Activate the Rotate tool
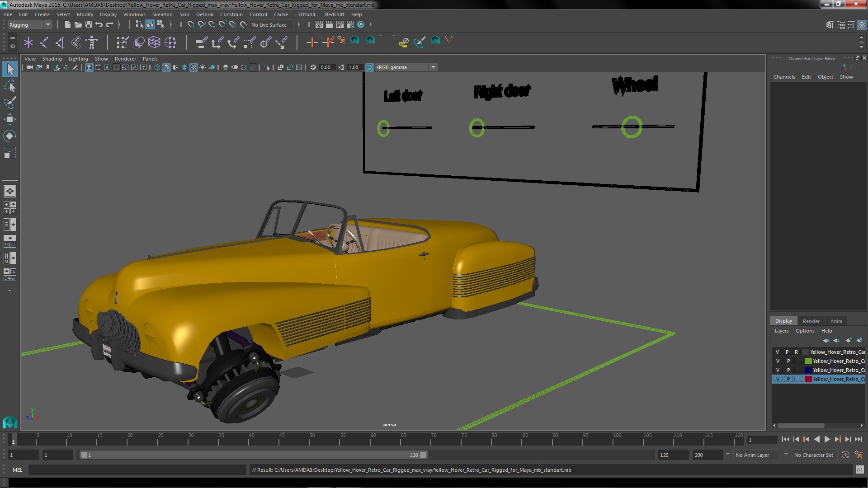 point(10,136)
